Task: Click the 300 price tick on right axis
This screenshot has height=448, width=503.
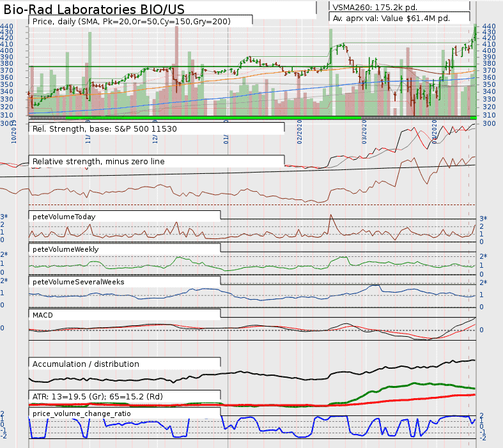Action: pos(489,124)
